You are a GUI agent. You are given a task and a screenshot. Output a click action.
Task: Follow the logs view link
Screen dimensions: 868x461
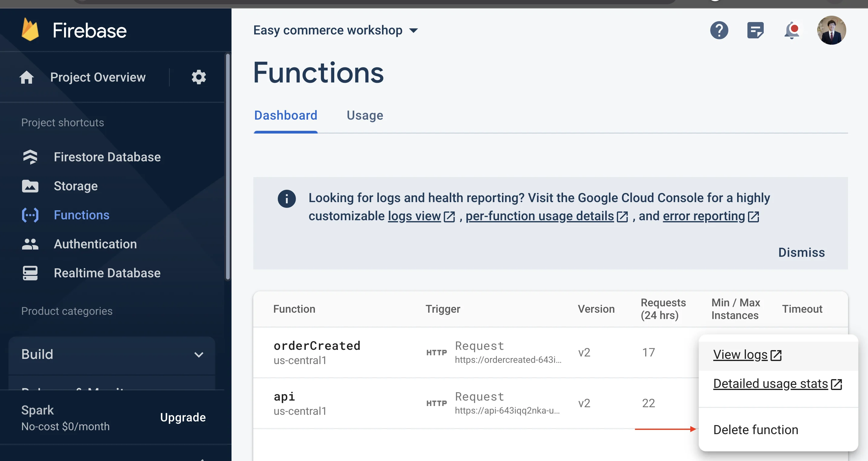pos(414,216)
